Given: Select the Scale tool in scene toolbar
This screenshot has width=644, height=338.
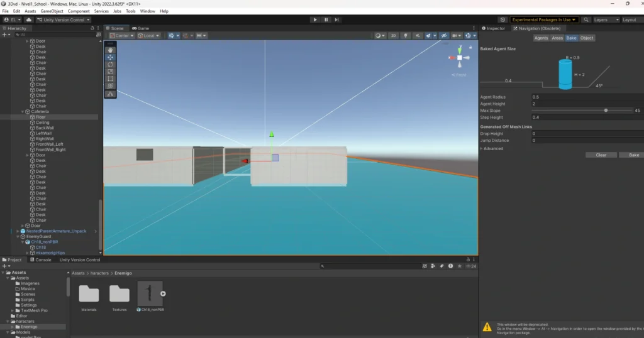Looking at the screenshot, I should 111,72.
